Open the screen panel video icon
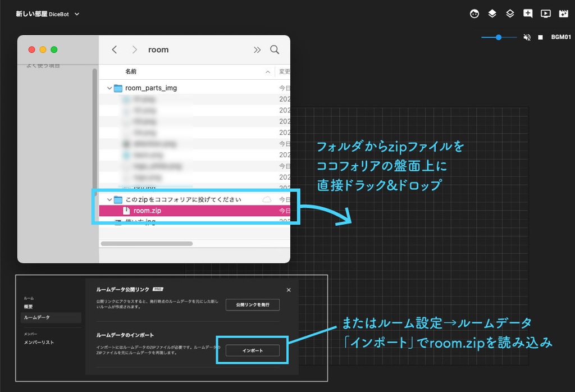The image size is (575, 392). [x=545, y=13]
